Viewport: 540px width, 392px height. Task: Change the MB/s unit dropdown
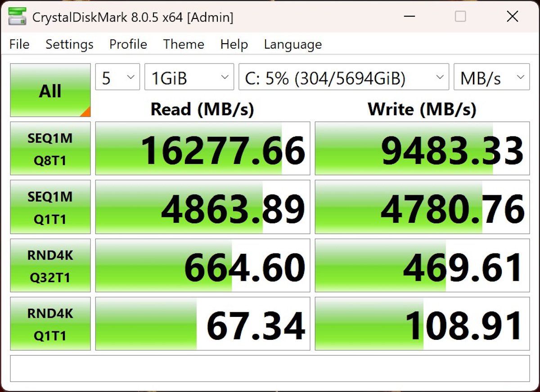coord(491,78)
